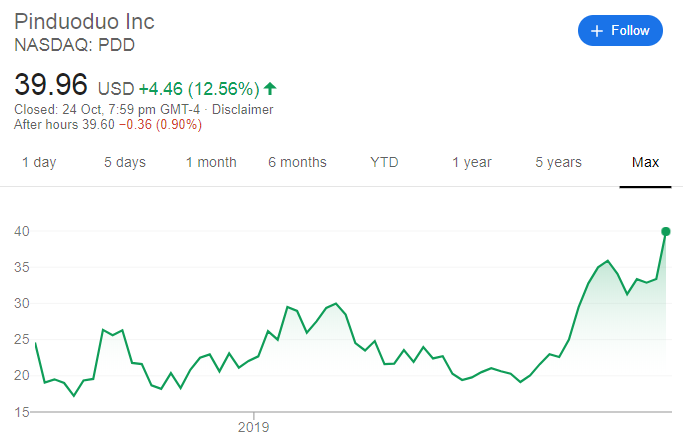Click the plus icon on Follow button
683x447 pixels.
[x=597, y=31]
